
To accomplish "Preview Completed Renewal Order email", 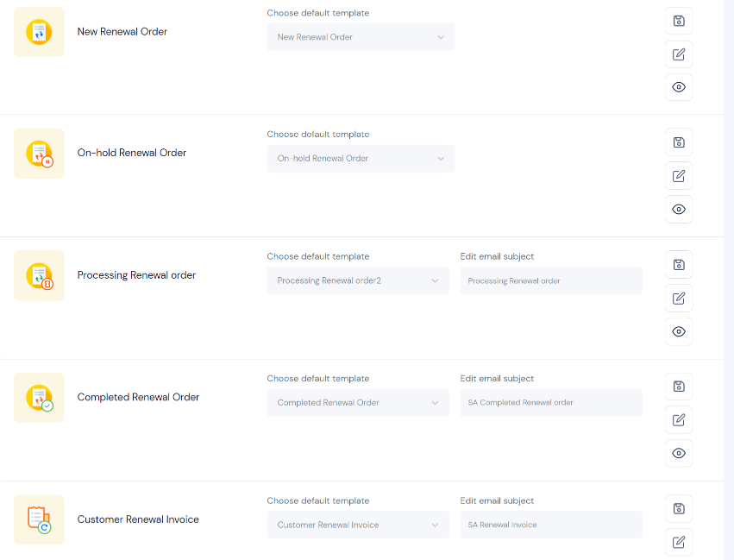I will click(x=679, y=453).
